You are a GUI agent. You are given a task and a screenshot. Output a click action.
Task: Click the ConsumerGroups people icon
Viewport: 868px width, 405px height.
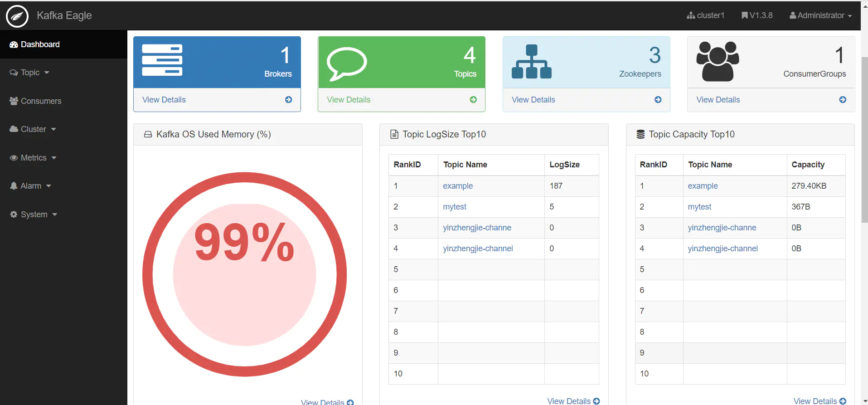click(717, 62)
